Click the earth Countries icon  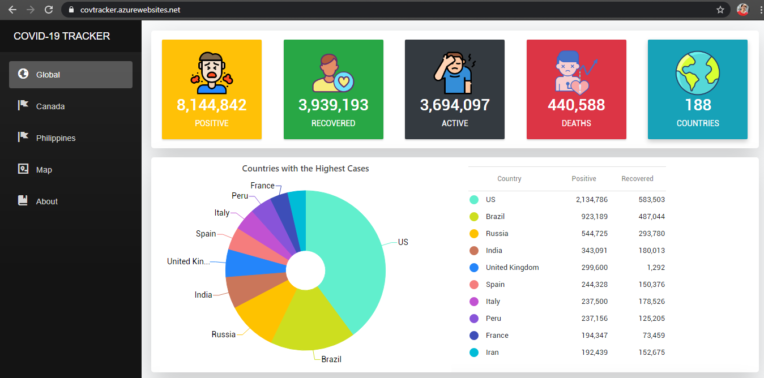click(x=697, y=72)
